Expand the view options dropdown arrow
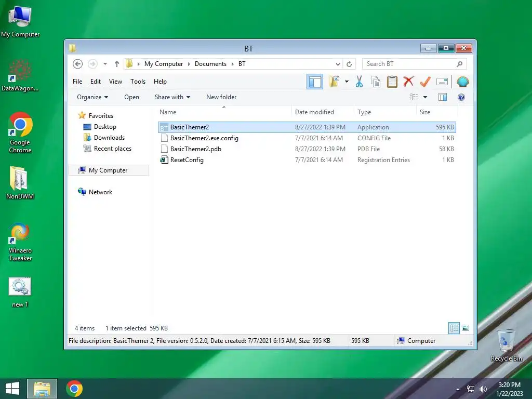Viewport: 532px width, 399px height. coord(425,97)
